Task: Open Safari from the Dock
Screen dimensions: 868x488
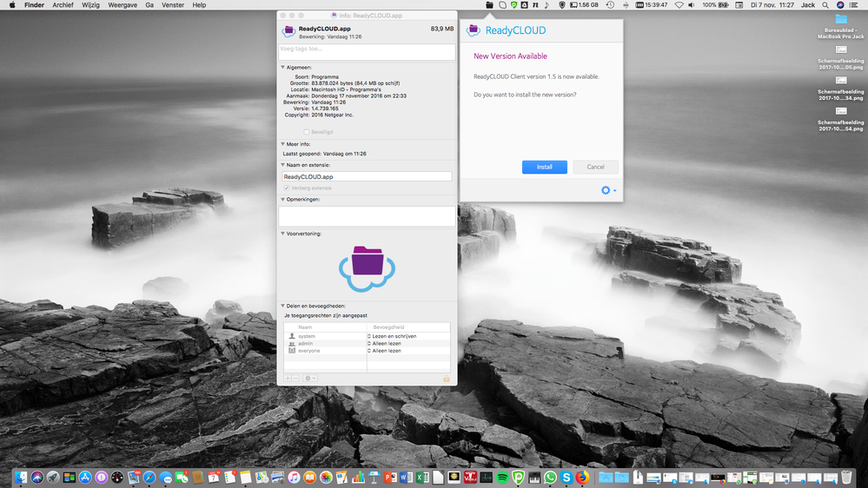Action: [x=149, y=477]
